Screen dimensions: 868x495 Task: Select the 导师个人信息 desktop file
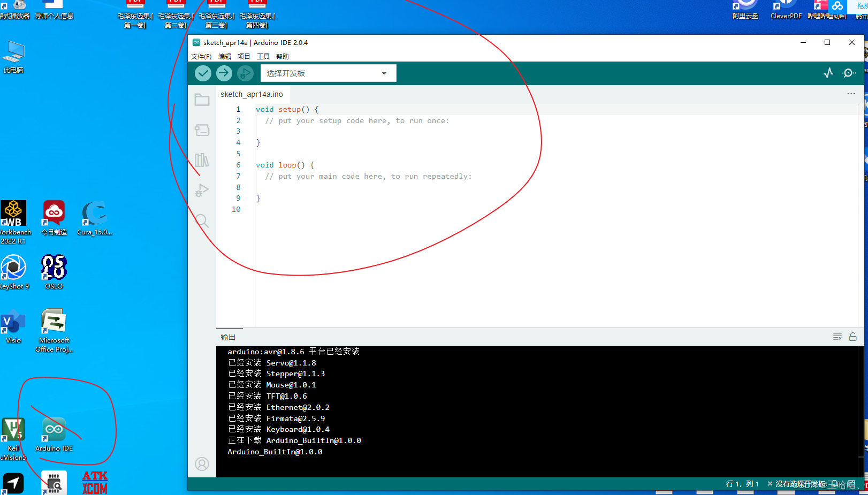pos(54,11)
